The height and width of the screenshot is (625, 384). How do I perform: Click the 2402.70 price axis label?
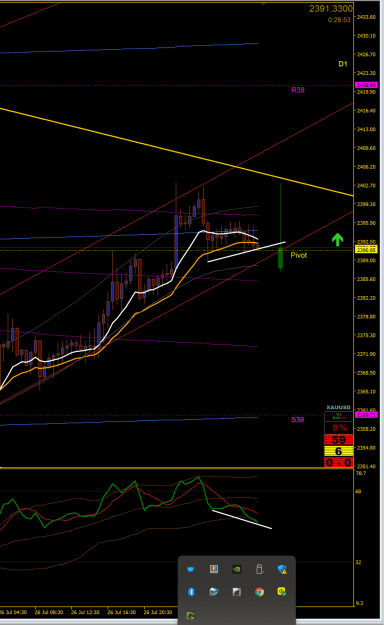(x=366, y=186)
